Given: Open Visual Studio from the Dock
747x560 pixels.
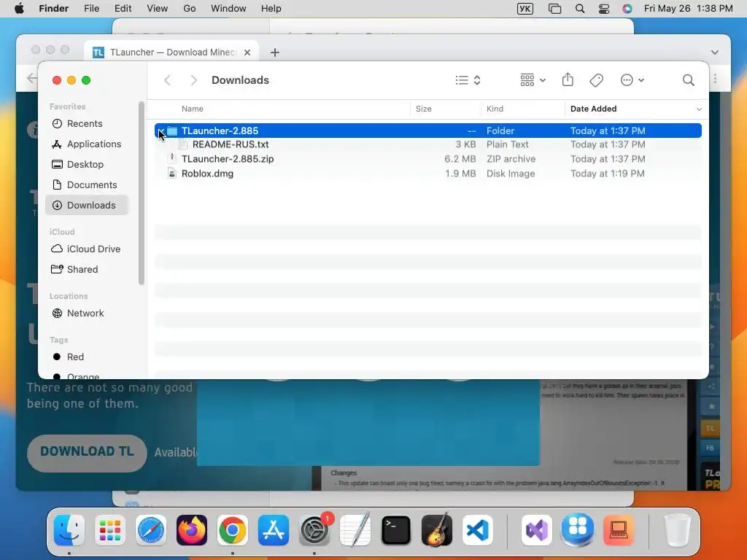Looking at the screenshot, I should (x=536, y=530).
